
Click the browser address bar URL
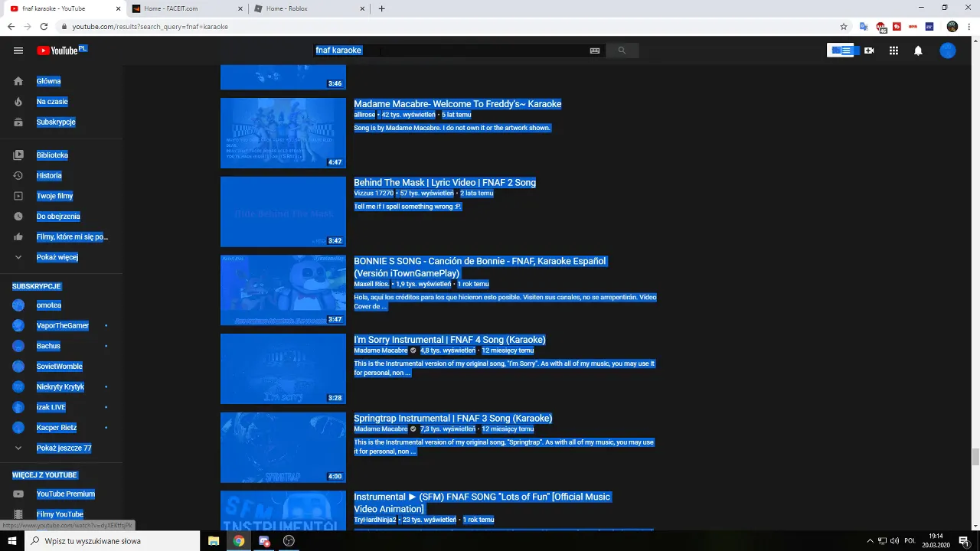click(x=150, y=27)
